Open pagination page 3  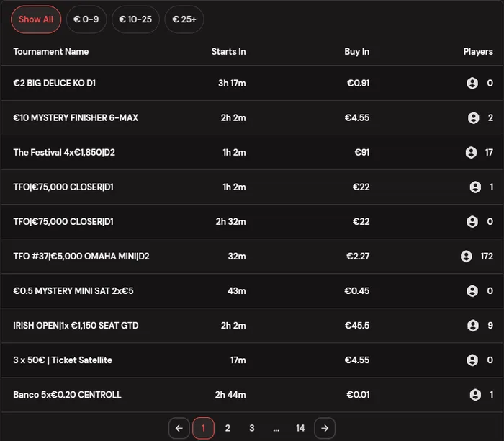pyautogui.click(x=252, y=428)
